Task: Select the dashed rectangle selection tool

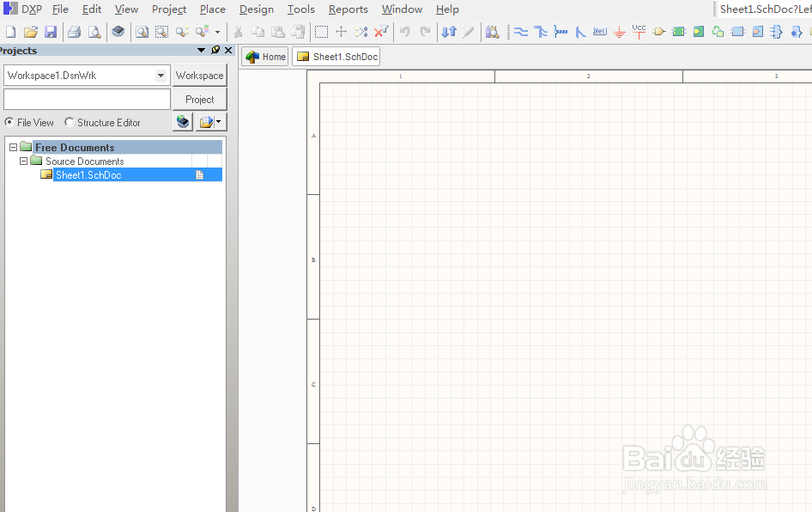Action: tap(321, 32)
